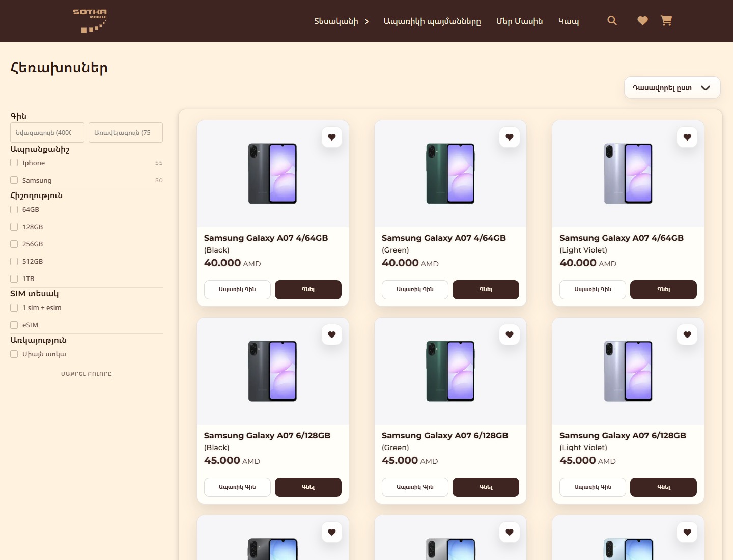Click the Samsung count value 50
The image size is (733, 560).
point(159,180)
